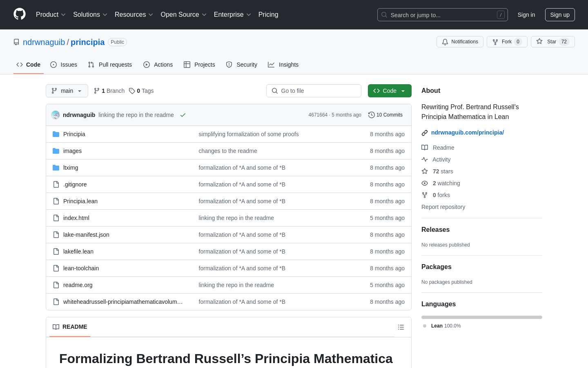Viewport: 588px width, 368px height.
Task: Open the ltximg folder icon
Action: pyautogui.click(x=56, y=168)
